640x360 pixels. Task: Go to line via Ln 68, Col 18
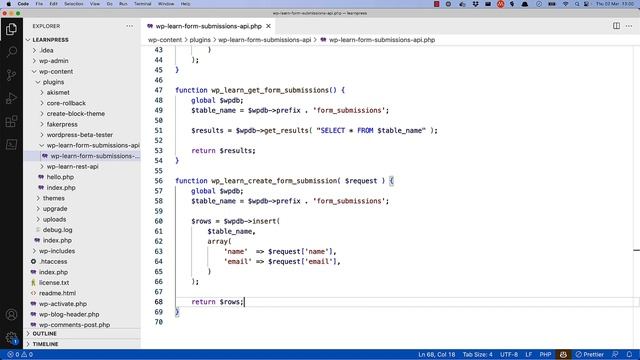tap(436, 354)
